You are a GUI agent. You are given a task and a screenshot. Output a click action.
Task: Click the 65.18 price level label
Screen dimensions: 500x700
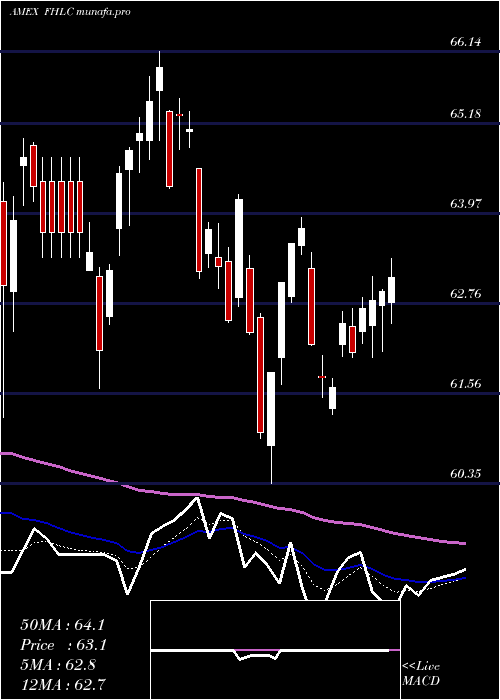tap(466, 113)
